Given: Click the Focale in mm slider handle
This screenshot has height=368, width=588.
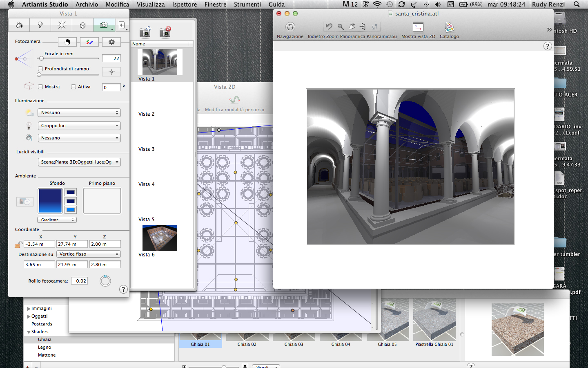Looking at the screenshot, I should pos(41,58).
